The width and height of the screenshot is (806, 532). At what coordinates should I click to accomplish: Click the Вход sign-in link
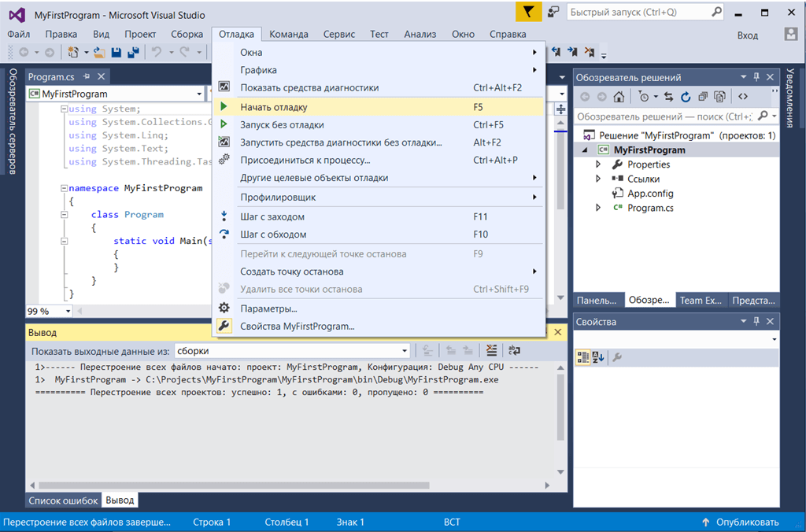pyautogui.click(x=748, y=35)
